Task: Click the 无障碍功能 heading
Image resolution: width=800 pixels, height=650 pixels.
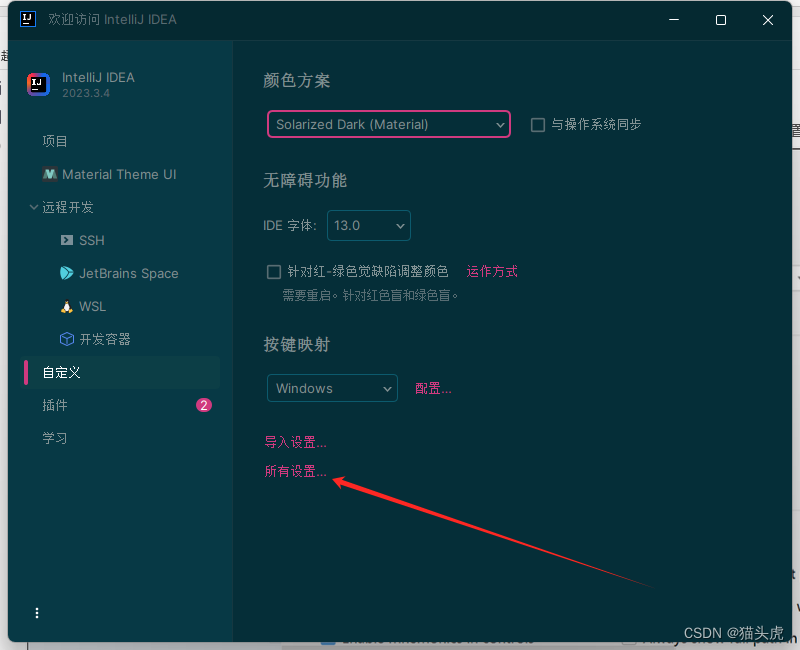Action: [x=305, y=180]
